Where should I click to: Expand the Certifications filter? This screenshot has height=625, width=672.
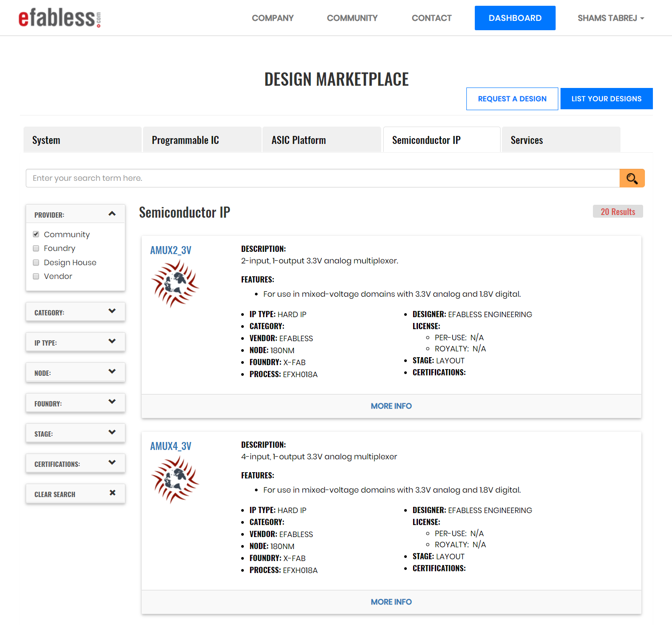[76, 463]
